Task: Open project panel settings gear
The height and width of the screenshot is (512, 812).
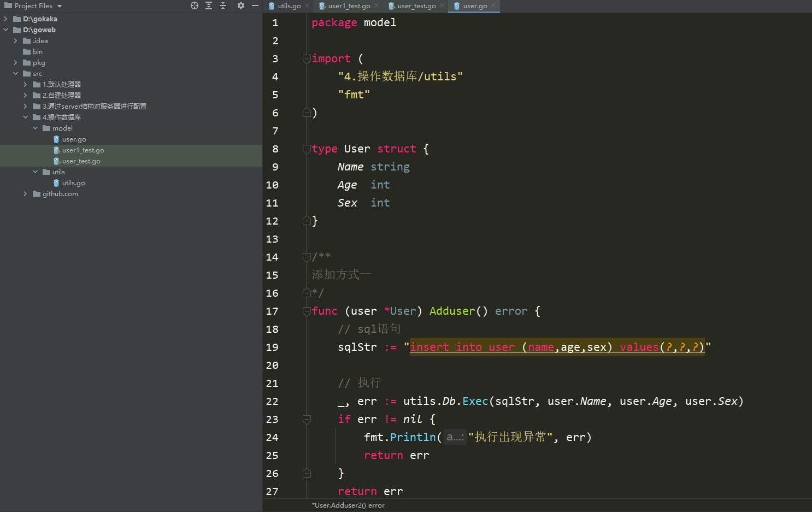Action: pyautogui.click(x=241, y=5)
